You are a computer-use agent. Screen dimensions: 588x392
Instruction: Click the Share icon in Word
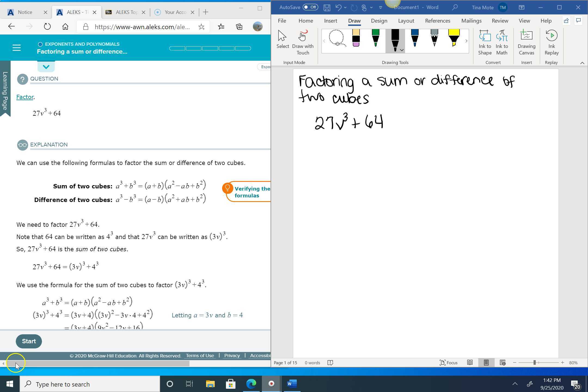pos(566,21)
